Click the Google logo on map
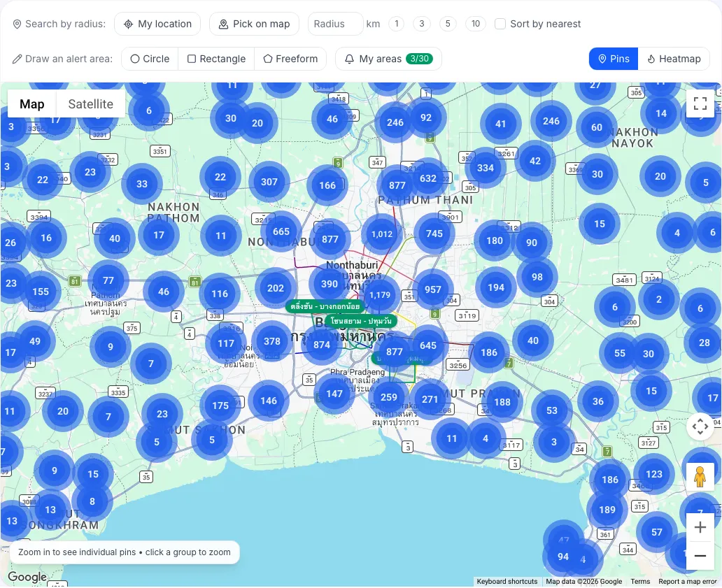Image resolution: width=722 pixels, height=588 pixels. click(27, 577)
